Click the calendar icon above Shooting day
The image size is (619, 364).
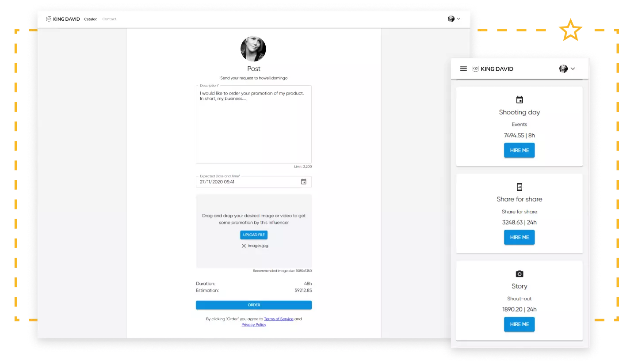tap(520, 100)
